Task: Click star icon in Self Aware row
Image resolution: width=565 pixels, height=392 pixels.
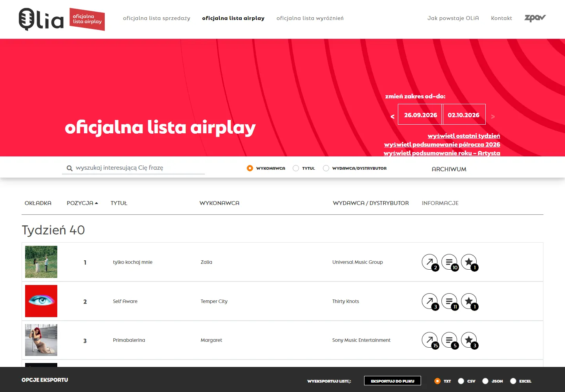Action: (x=469, y=301)
